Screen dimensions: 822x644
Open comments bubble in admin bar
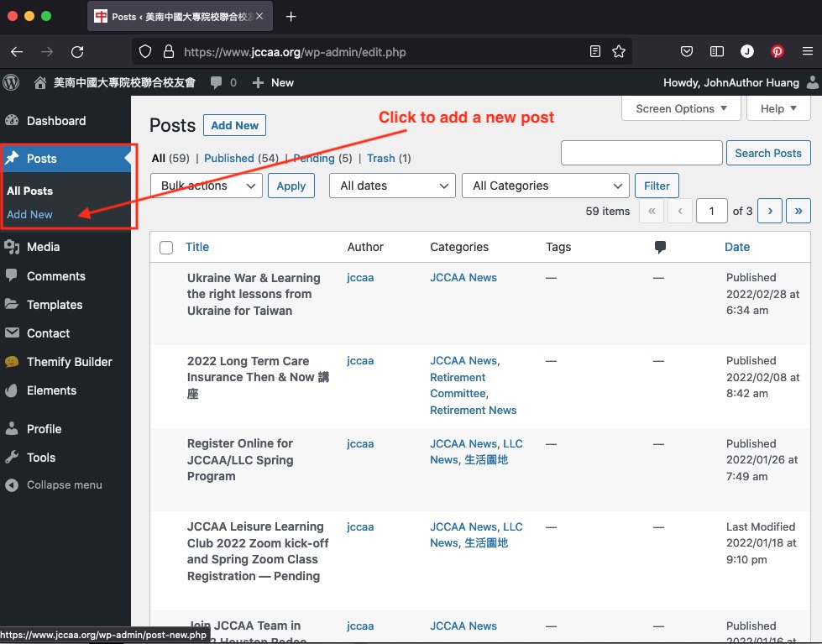(x=216, y=82)
